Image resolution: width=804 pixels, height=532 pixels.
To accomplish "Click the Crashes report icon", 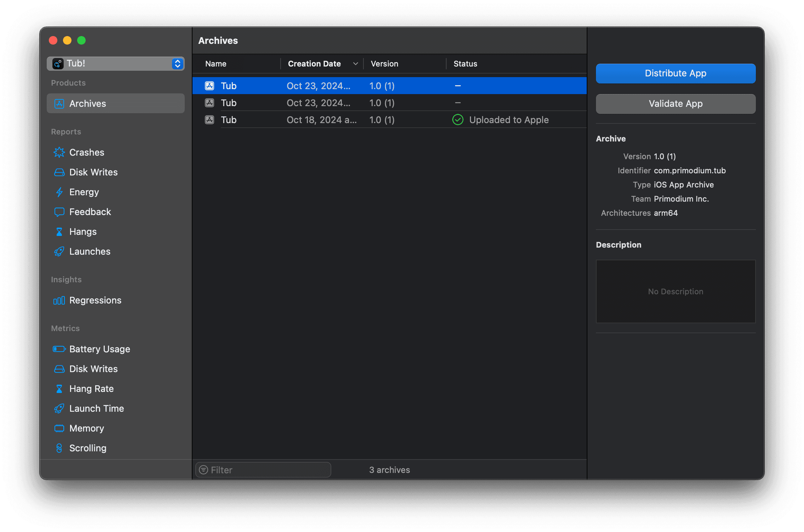I will point(59,152).
